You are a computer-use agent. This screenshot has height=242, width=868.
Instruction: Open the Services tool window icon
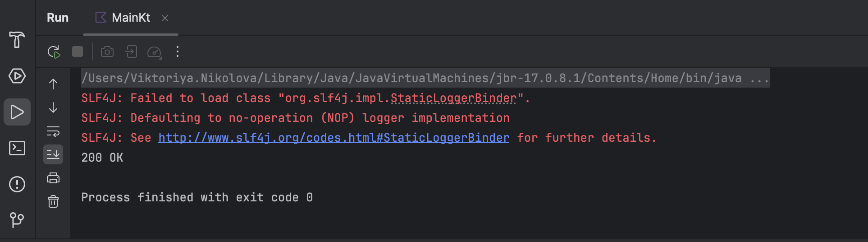click(x=17, y=76)
